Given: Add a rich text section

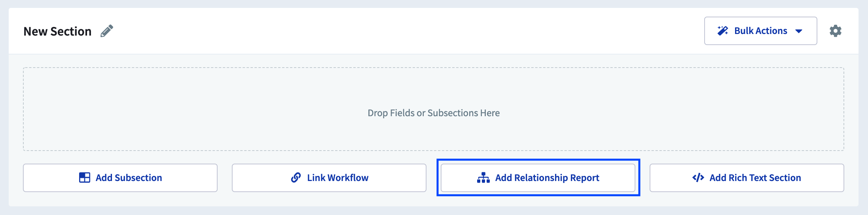Looking at the screenshot, I should point(747,178).
